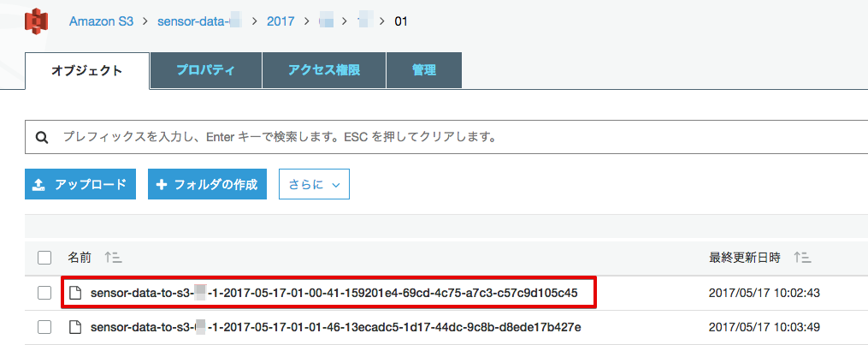Image resolution: width=868 pixels, height=345 pixels.
Task: Navigate to the 2017 folder breadcrumb
Action: click(280, 21)
